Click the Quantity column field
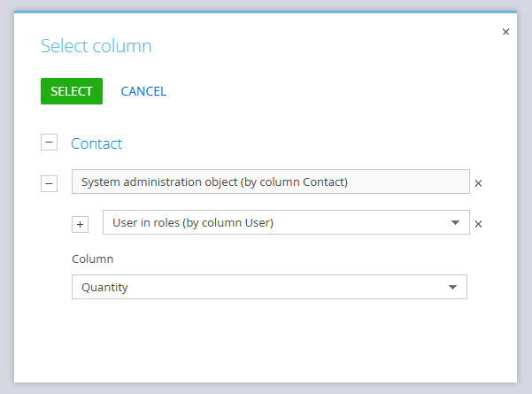The width and height of the screenshot is (532, 394). tap(257, 287)
